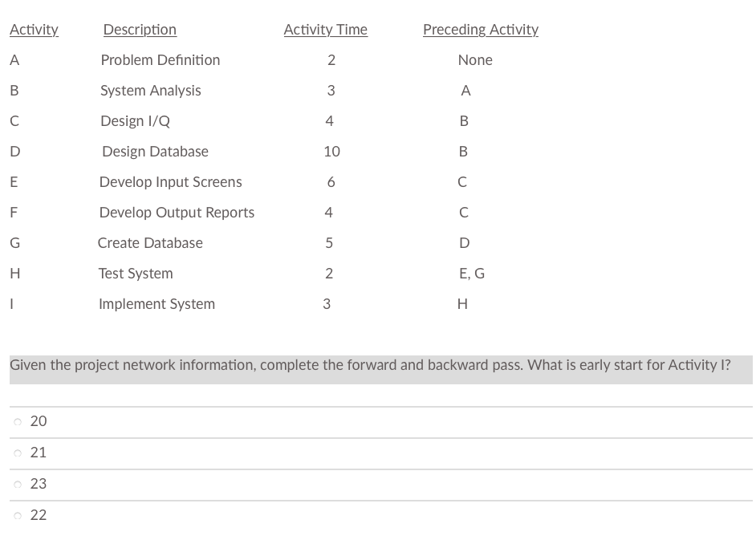
Task: Click the Activity Time column header
Action: coord(325,30)
